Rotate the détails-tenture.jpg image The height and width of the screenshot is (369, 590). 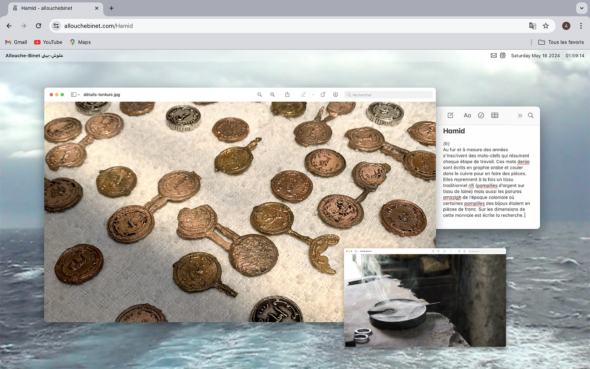[x=323, y=94]
